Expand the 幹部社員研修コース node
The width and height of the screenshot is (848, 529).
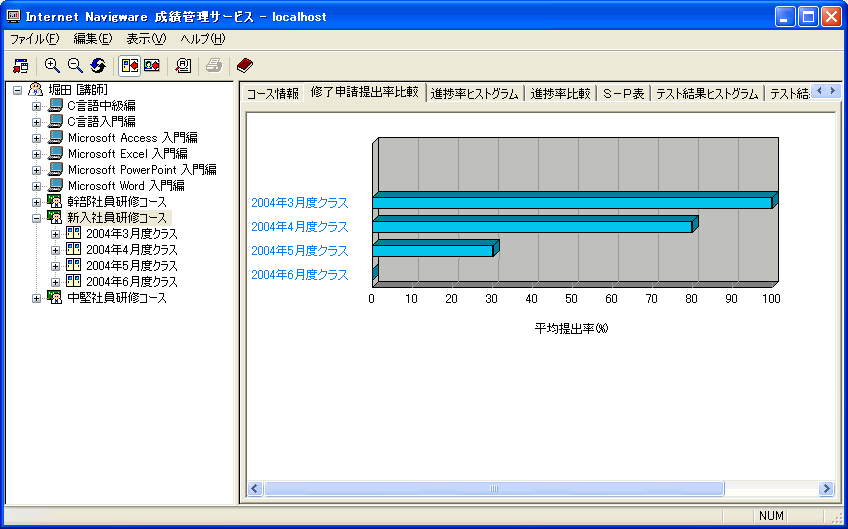click(36, 202)
